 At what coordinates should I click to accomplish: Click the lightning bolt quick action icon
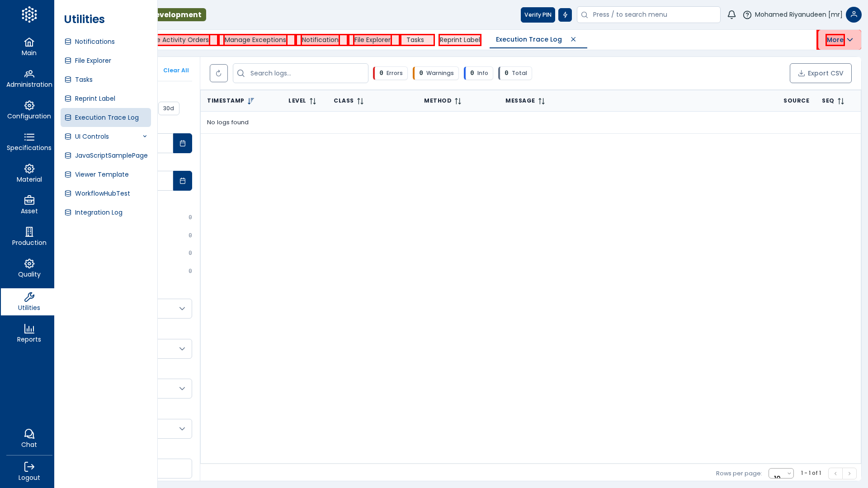[x=565, y=14]
